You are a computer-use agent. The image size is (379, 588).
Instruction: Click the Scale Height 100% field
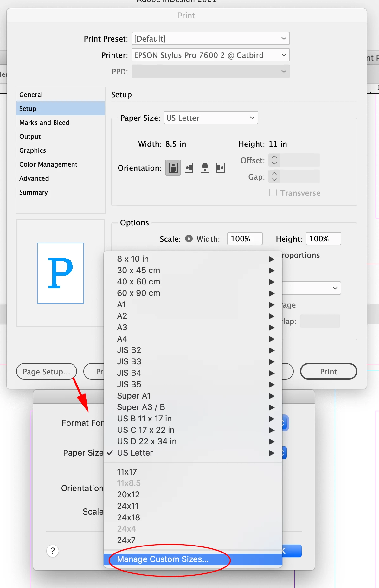pos(324,239)
